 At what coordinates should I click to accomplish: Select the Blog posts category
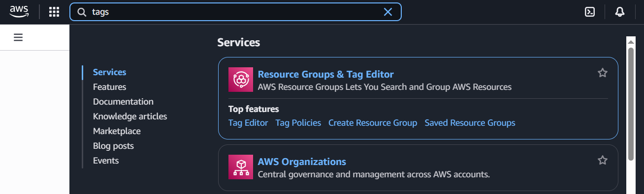click(x=113, y=146)
